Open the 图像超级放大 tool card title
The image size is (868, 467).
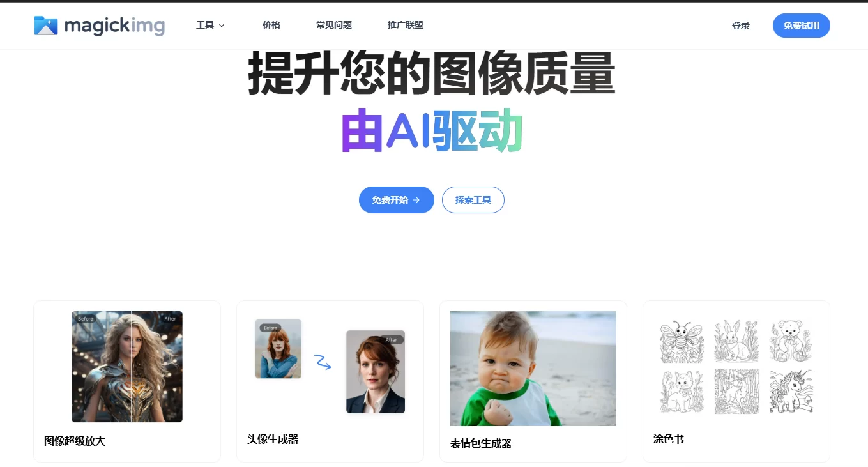75,441
